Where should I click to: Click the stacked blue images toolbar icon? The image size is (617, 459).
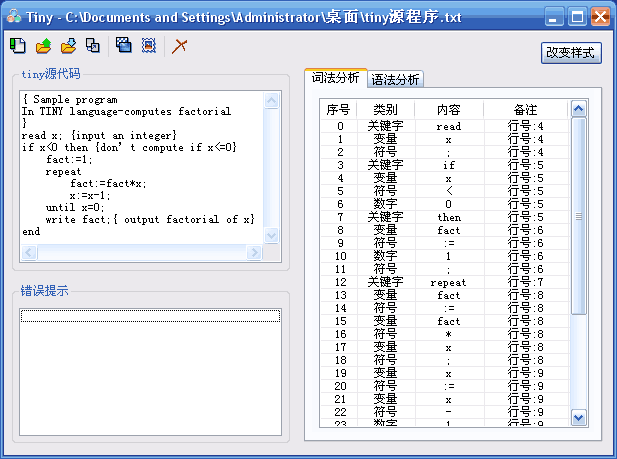tap(123, 45)
